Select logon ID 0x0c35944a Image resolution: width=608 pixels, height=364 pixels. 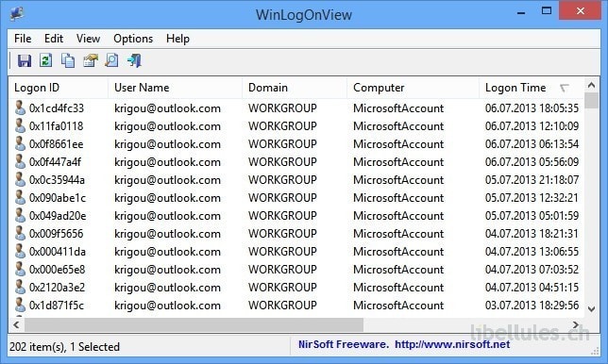(57, 180)
